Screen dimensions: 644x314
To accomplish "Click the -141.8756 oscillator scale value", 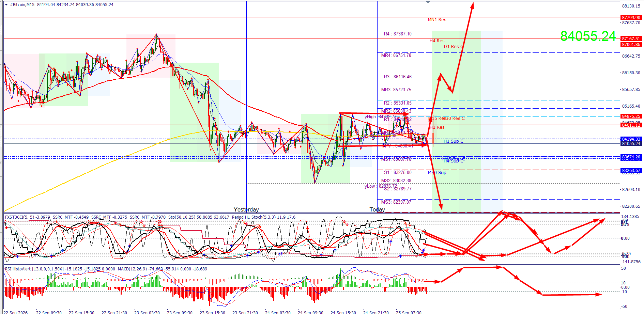I will 631,262.
